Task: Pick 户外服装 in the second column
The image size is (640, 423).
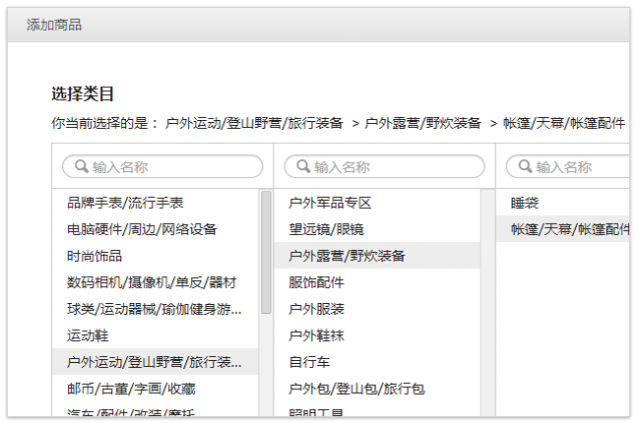Action: click(317, 308)
